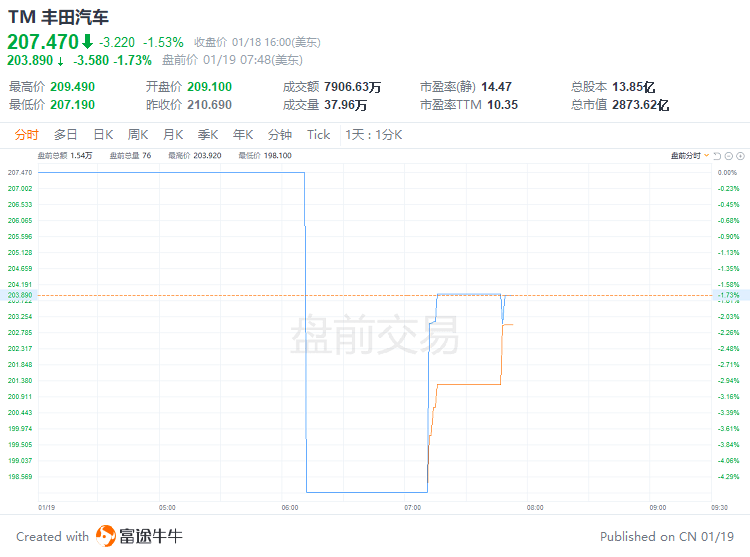Click the zoom in plus icon

(740, 156)
